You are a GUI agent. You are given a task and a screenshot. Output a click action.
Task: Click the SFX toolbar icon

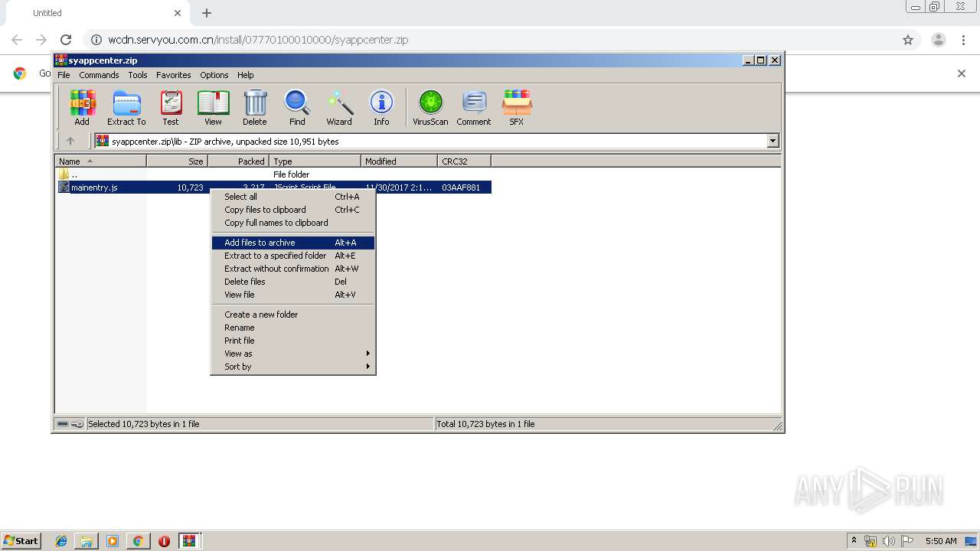(x=517, y=107)
